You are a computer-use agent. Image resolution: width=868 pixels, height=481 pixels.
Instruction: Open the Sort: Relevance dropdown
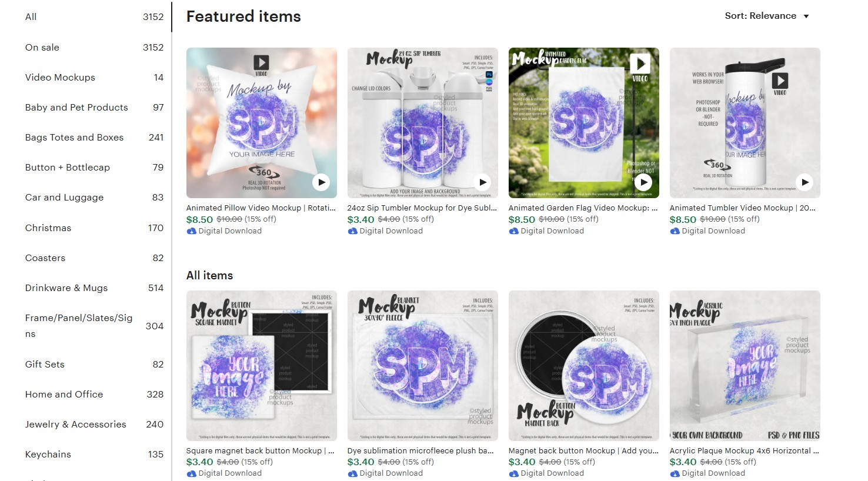(767, 16)
